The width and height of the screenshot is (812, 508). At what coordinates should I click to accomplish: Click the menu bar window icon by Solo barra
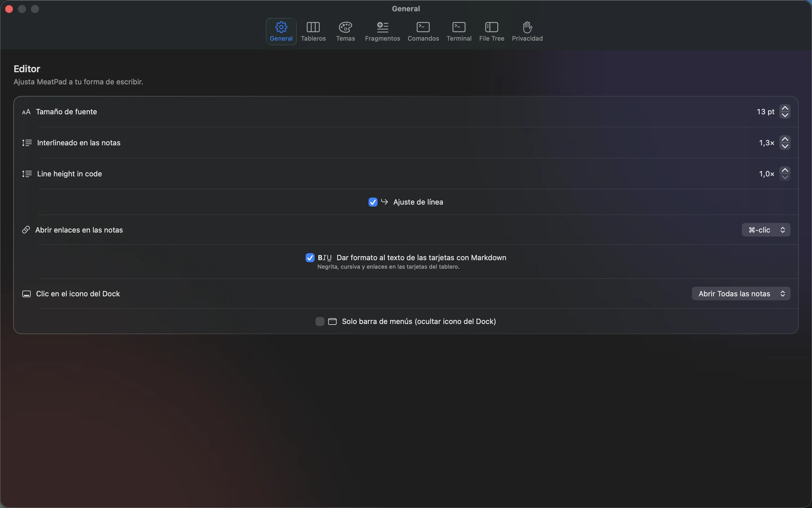[332, 321]
